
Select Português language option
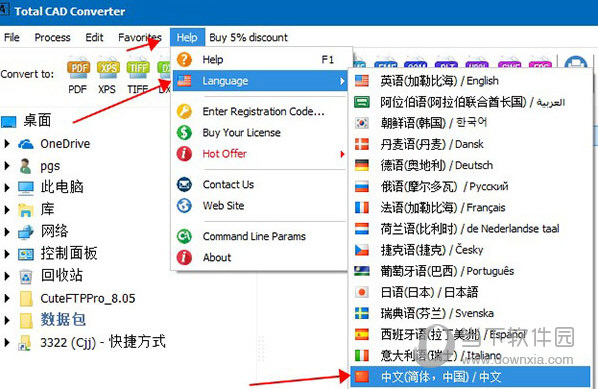[x=471, y=271]
